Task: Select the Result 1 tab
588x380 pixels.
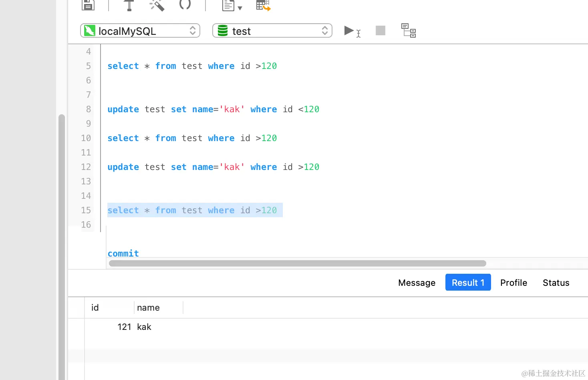Action: [468, 283]
